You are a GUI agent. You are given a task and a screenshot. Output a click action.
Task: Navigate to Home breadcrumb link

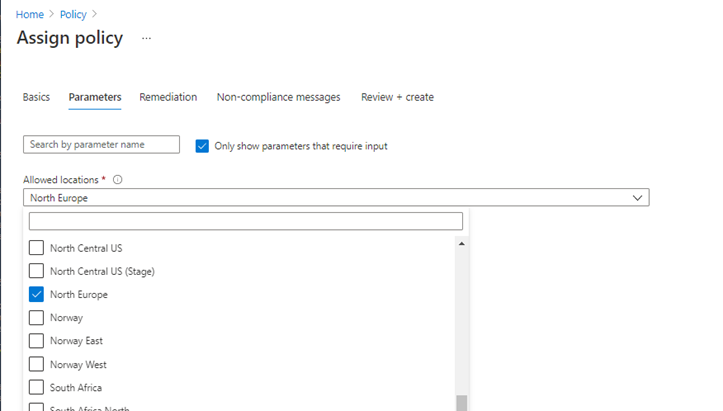(x=31, y=15)
